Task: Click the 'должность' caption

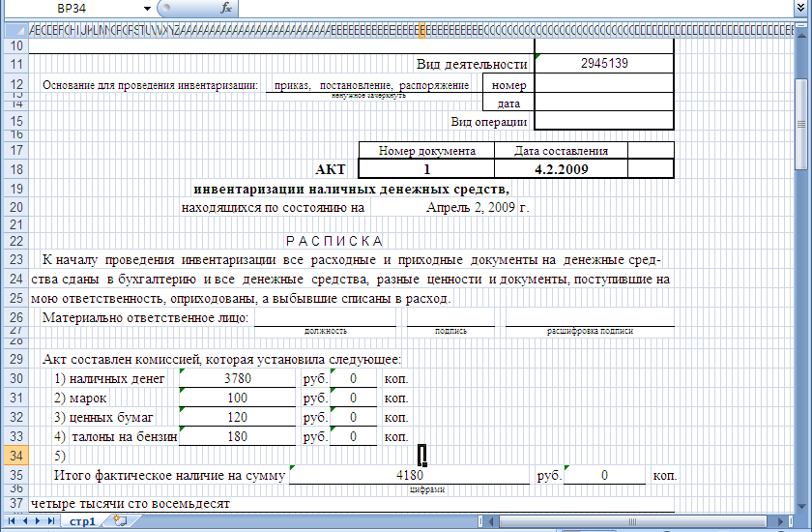Action: point(325,331)
